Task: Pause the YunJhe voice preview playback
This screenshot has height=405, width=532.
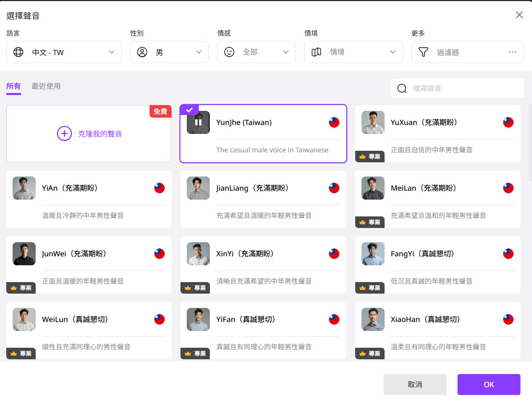Action: click(198, 122)
